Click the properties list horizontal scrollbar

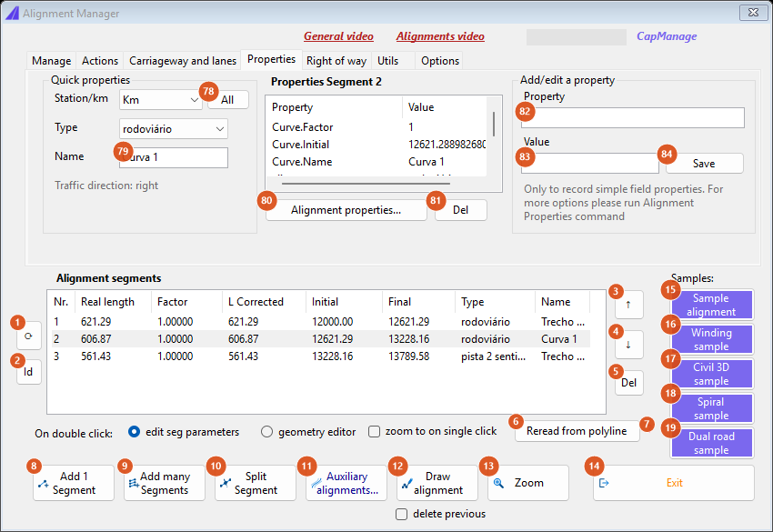pyautogui.click(x=366, y=184)
